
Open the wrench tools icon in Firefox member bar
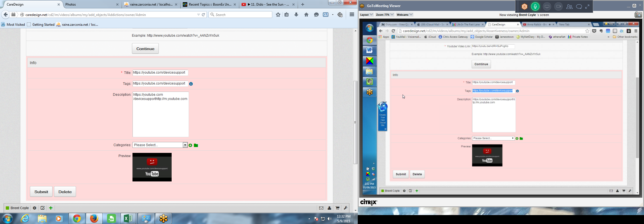346,208
